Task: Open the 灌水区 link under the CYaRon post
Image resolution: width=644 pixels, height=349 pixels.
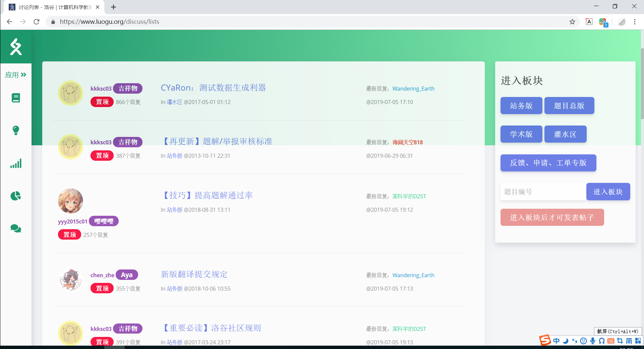Action: click(175, 102)
